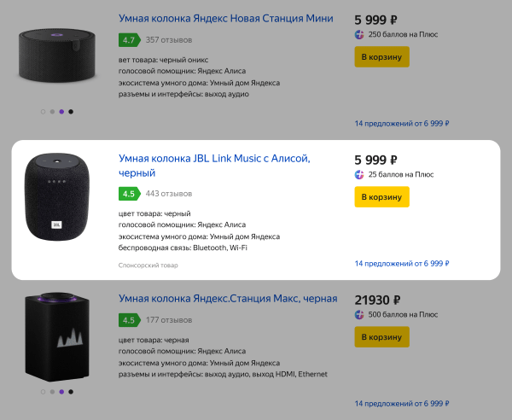Image resolution: width=512 pixels, height=420 pixels.
Task: View the 357 отзывов reviews
Action: (x=169, y=40)
